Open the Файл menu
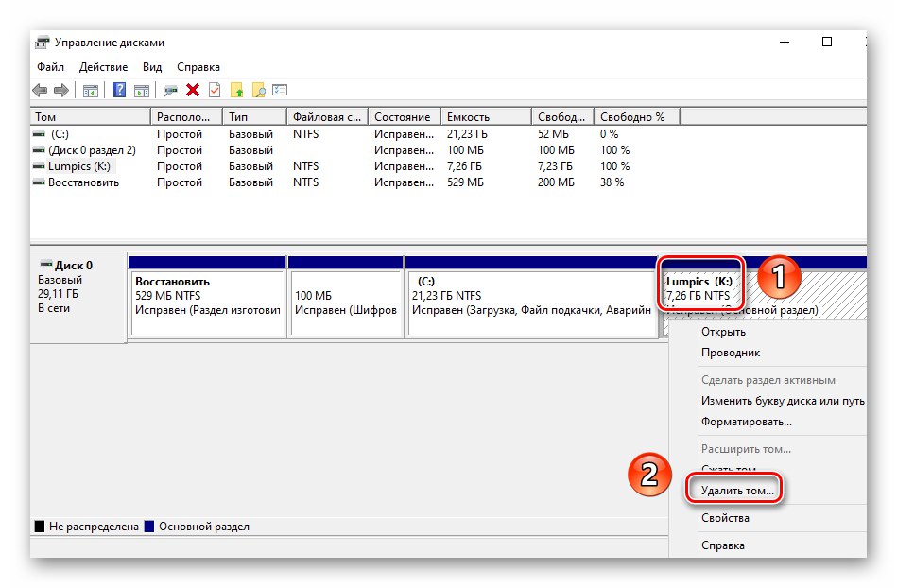The image size is (897, 588). pyautogui.click(x=50, y=67)
